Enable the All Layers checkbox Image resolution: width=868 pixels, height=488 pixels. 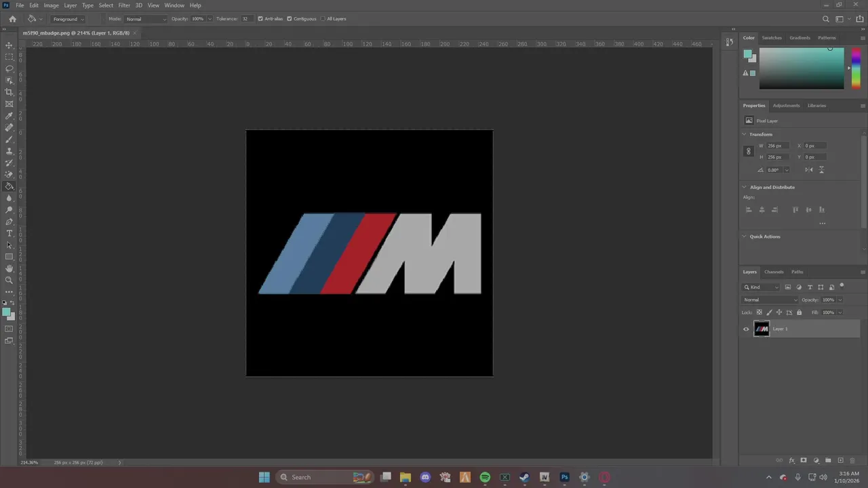coord(323,19)
